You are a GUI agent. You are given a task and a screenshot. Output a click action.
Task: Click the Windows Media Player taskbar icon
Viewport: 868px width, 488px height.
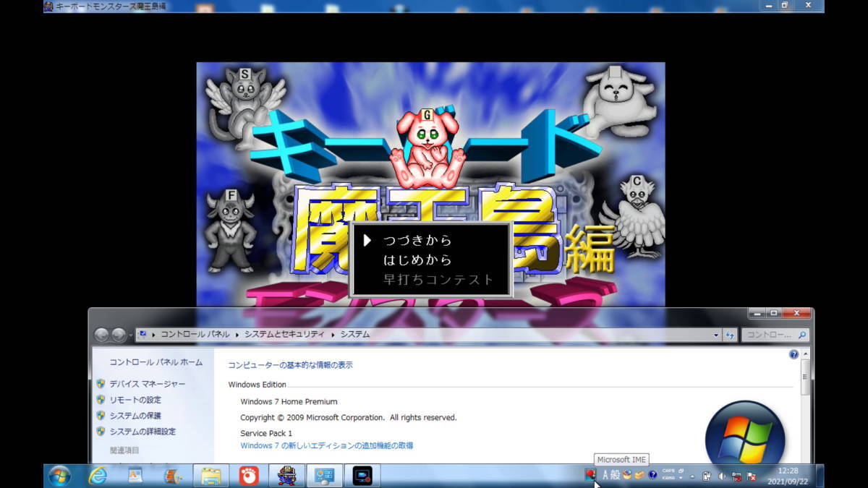(x=173, y=476)
